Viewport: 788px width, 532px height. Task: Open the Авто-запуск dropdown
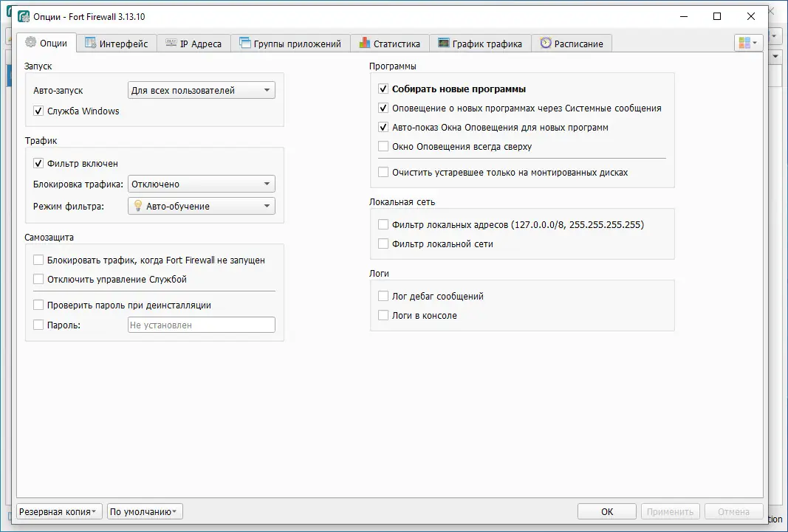[x=201, y=91]
